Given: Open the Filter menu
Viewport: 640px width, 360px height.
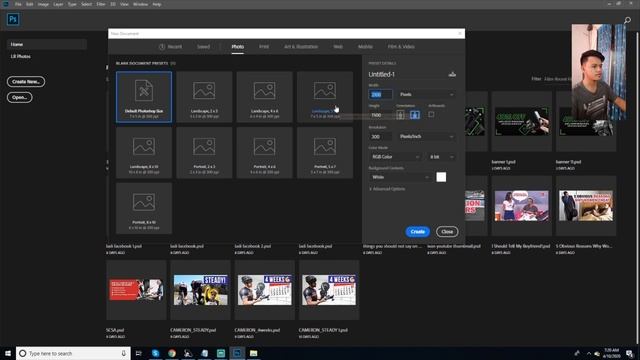Looking at the screenshot, I should [x=101, y=4].
